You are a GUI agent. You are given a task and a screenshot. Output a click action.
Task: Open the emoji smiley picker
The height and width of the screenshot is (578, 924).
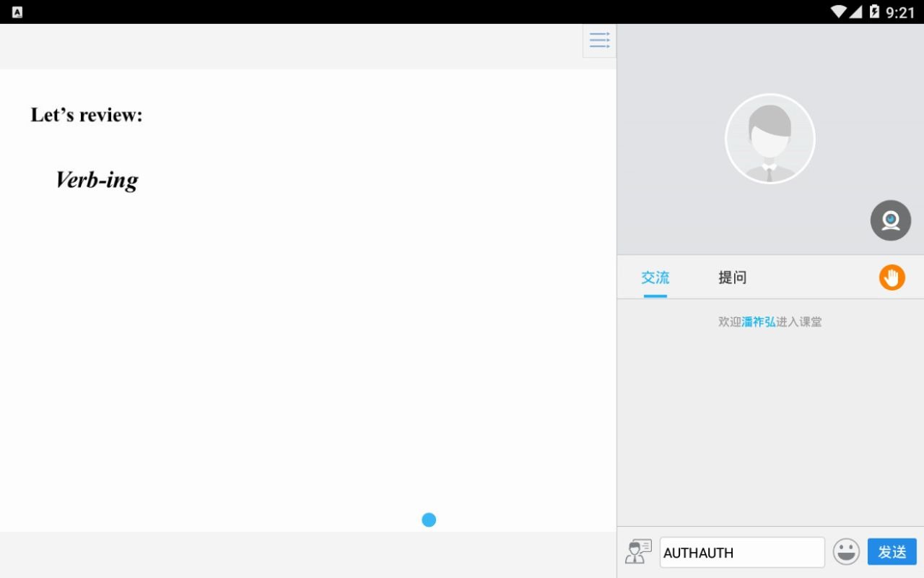[846, 552]
